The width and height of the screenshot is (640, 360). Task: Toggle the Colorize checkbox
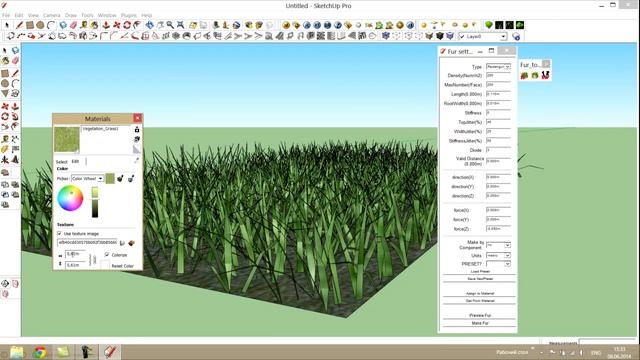[107, 255]
